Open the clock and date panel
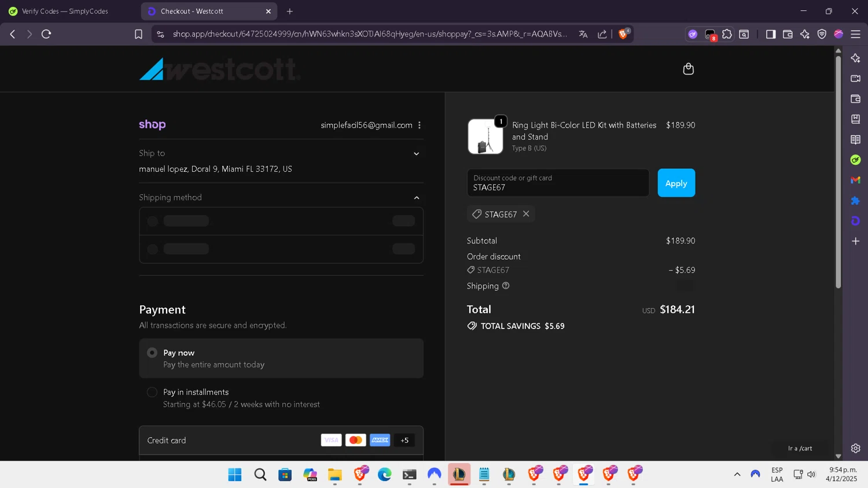Screen dimensions: 868x488 (x=843, y=474)
